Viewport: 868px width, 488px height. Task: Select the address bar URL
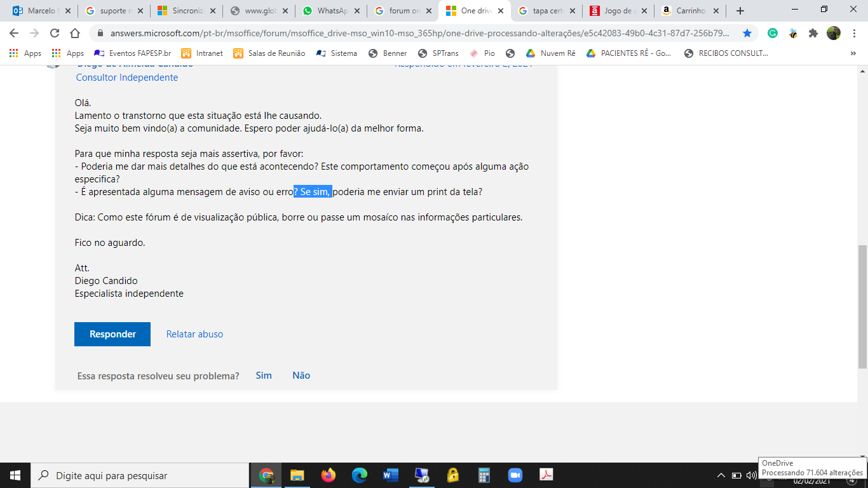(x=420, y=33)
